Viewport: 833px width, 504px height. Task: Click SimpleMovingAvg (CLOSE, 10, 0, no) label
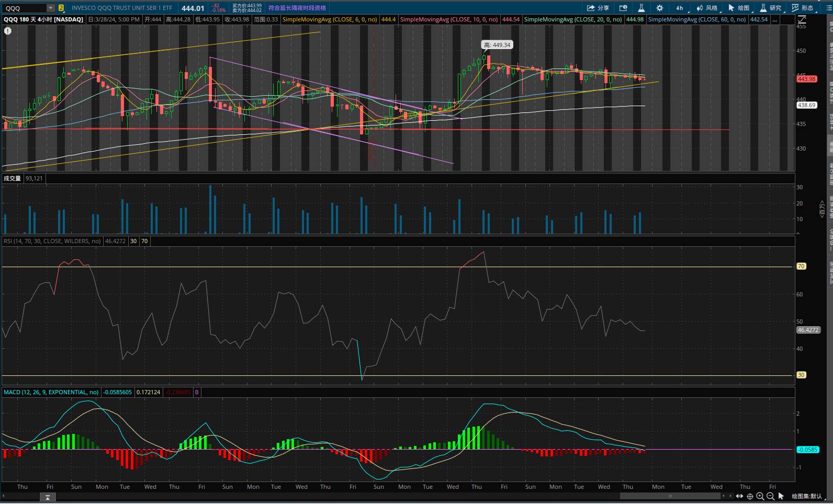coord(449,19)
